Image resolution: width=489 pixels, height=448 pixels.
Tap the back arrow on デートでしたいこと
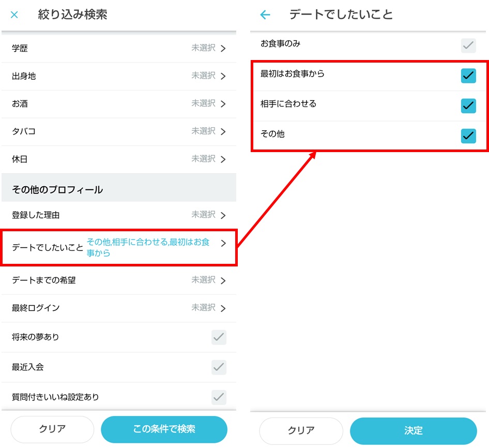pos(265,15)
